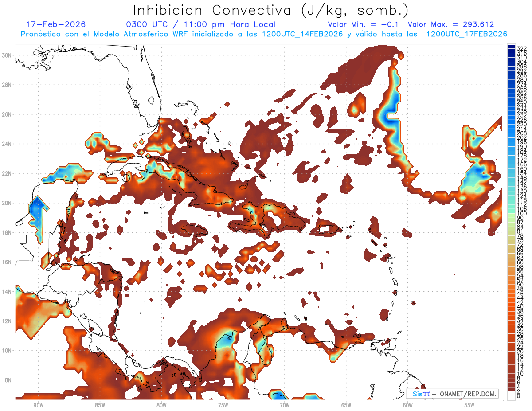
Task: Click the 'ONAMET/REP.DOM.' credit label
Action: click(467, 394)
